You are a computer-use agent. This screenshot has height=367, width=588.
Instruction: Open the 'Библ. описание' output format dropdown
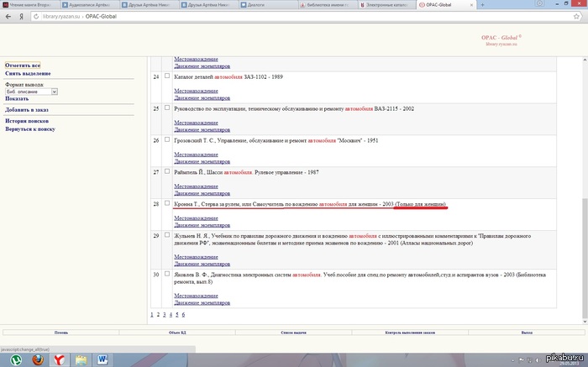(x=31, y=91)
